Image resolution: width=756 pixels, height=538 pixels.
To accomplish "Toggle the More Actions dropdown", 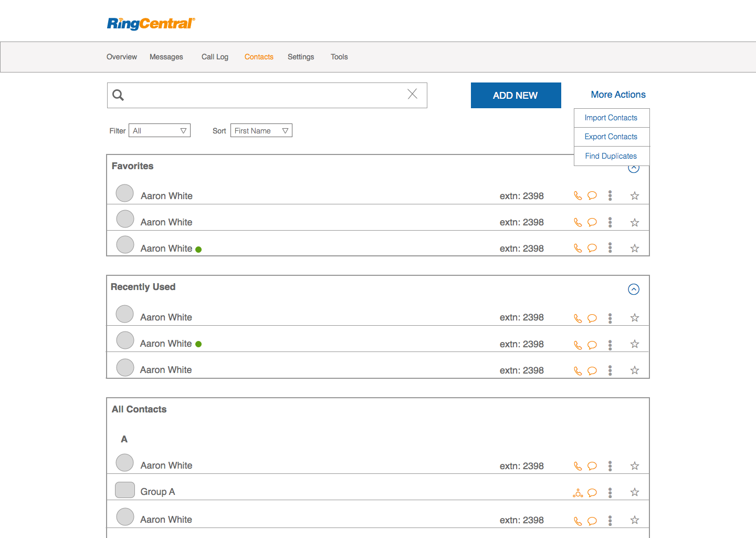I will 618,95.
